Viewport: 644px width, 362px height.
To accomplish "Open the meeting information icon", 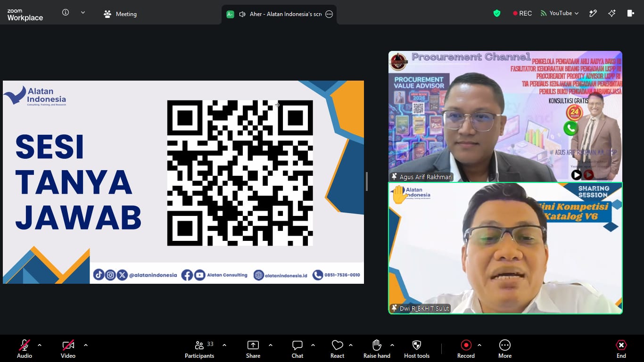I will coord(66,13).
